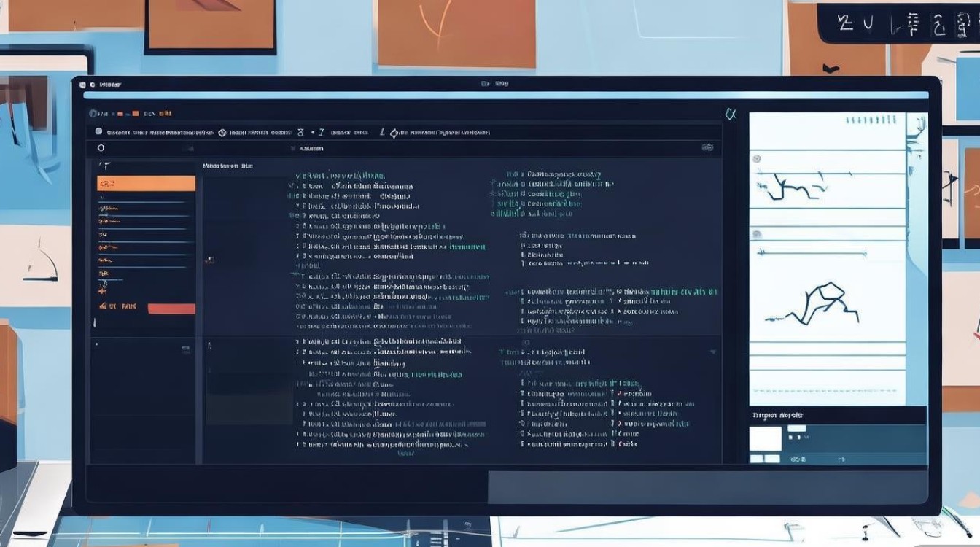980x547 pixels.
Task: Click the horizontal slider line in right panel
Action: coord(812,252)
